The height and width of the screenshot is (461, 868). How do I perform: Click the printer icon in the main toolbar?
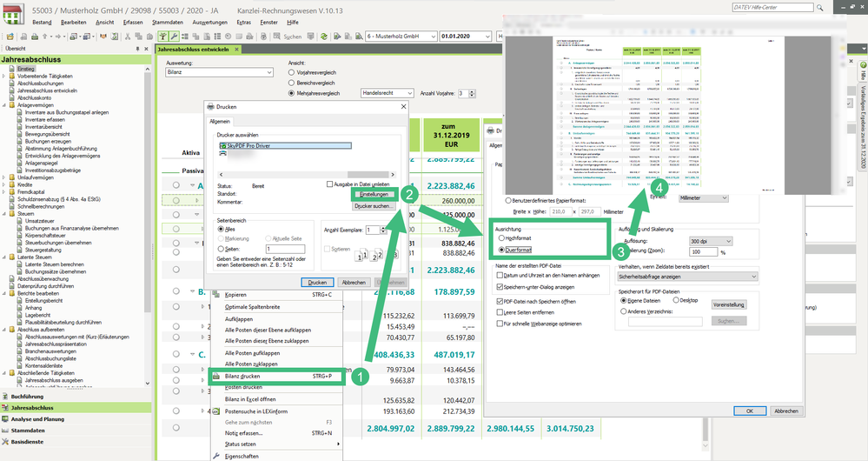[x=35, y=36]
